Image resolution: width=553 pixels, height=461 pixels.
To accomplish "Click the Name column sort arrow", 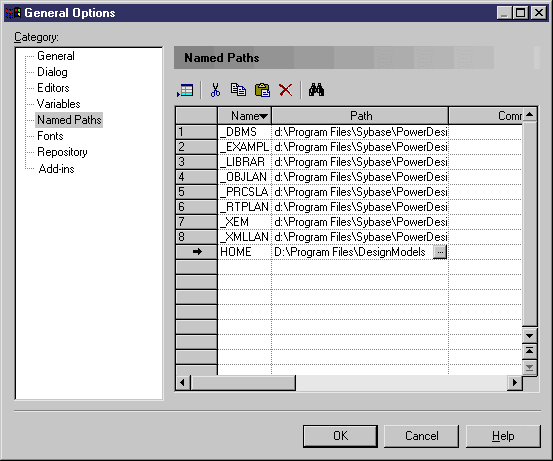I will 263,116.
